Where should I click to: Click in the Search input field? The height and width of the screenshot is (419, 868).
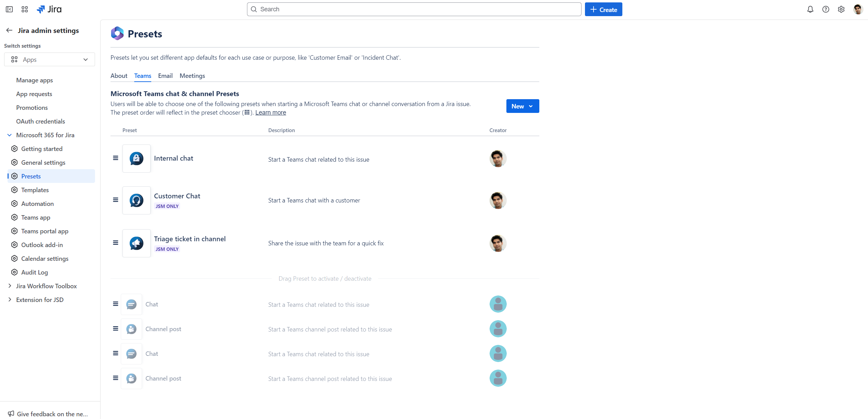coord(414,9)
